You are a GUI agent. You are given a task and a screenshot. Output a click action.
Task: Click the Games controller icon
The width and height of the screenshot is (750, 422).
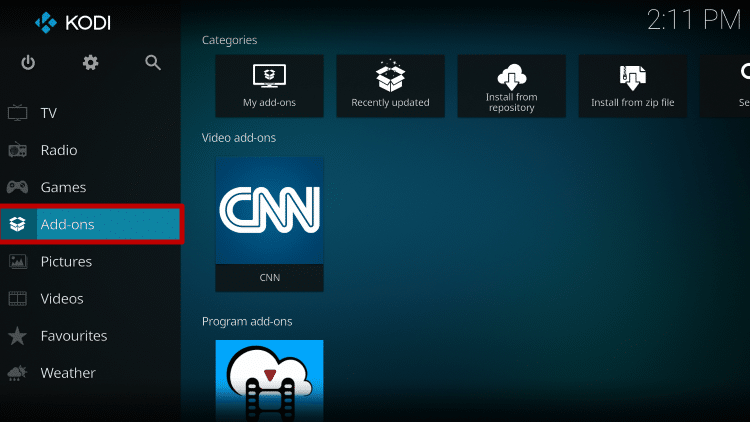18,187
